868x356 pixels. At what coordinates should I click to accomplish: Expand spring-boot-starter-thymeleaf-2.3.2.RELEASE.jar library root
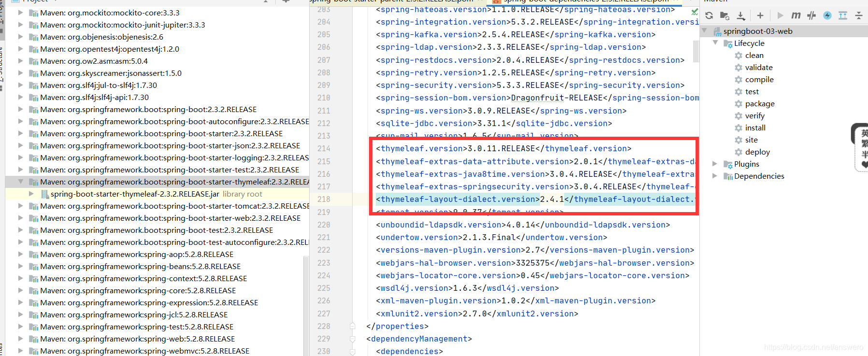[31, 194]
